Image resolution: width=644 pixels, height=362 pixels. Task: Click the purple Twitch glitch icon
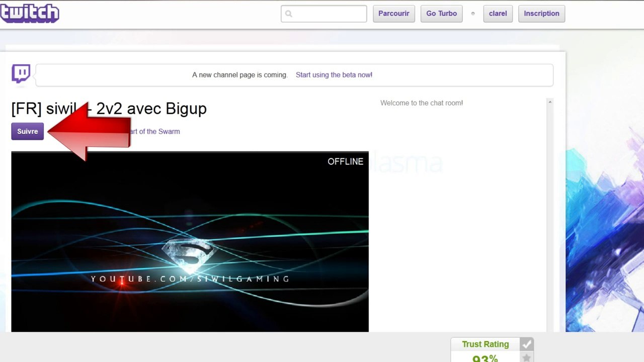pos(21,73)
